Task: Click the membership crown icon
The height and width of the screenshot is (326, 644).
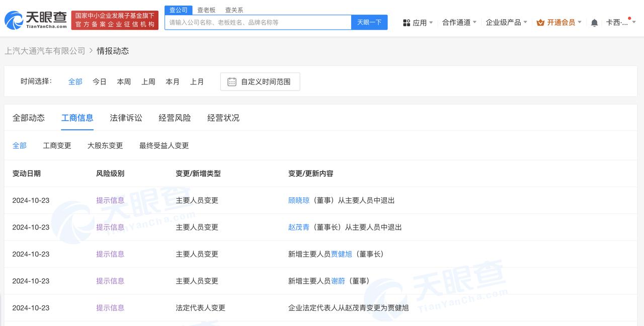Action: pyautogui.click(x=540, y=23)
